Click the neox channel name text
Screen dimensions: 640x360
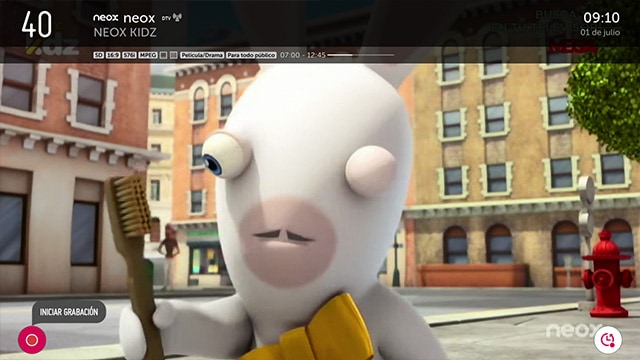[x=139, y=18]
